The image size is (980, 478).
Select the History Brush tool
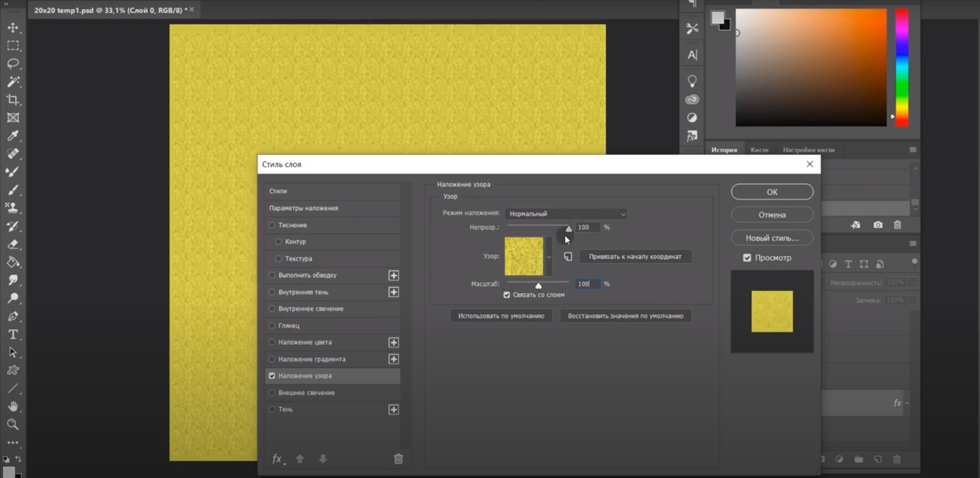(x=13, y=226)
